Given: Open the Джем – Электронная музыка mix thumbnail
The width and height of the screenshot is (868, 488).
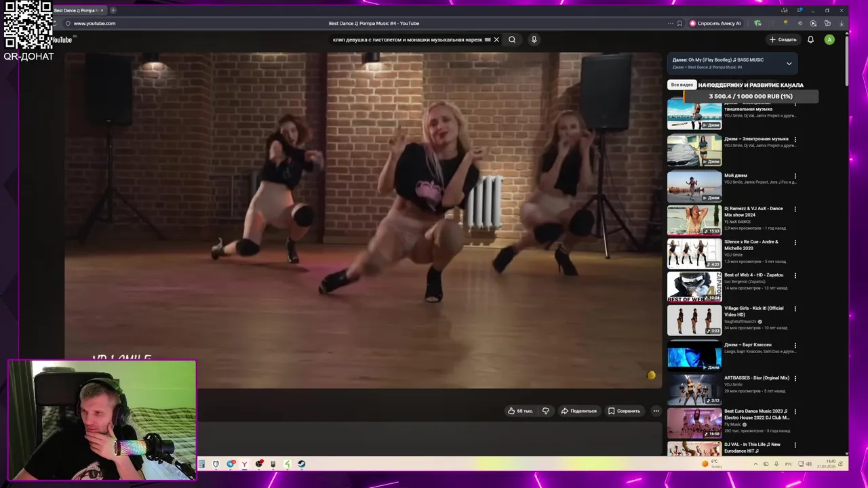Looking at the screenshot, I should pyautogui.click(x=694, y=150).
